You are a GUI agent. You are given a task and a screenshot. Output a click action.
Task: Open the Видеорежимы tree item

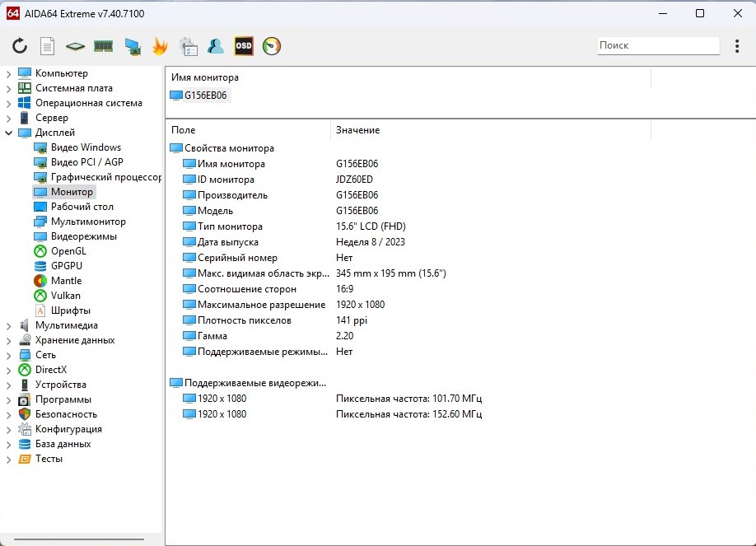tap(83, 236)
